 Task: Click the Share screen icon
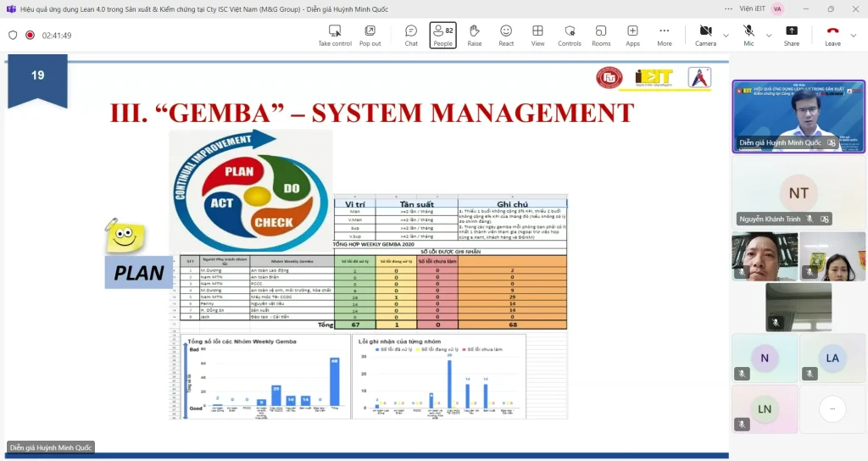[791, 35]
